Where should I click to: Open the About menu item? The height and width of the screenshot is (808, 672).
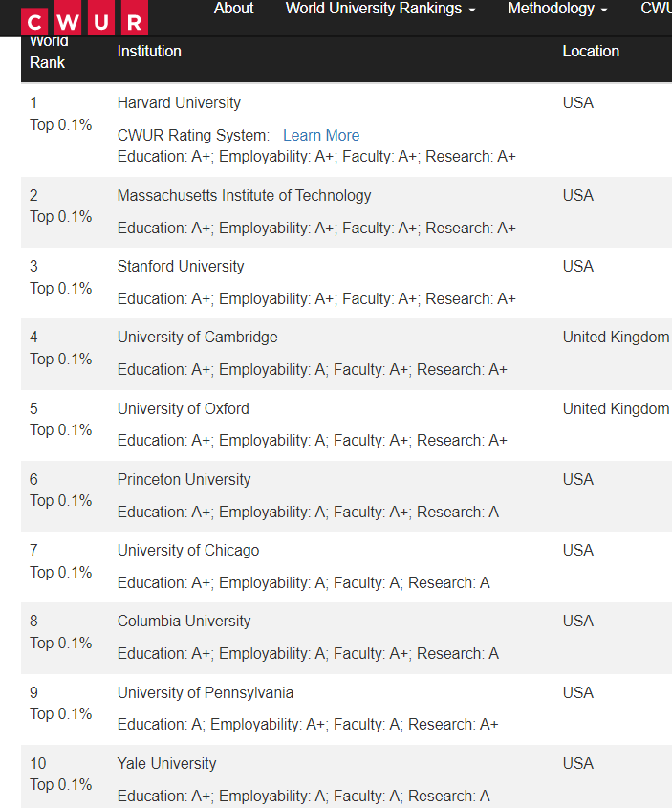(234, 9)
